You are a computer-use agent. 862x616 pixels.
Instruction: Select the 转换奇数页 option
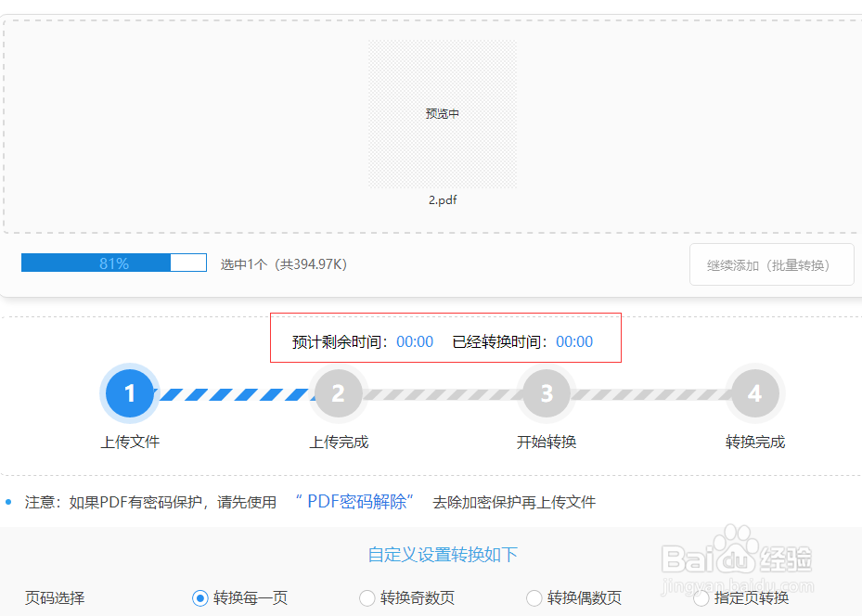[x=367, y=598]
